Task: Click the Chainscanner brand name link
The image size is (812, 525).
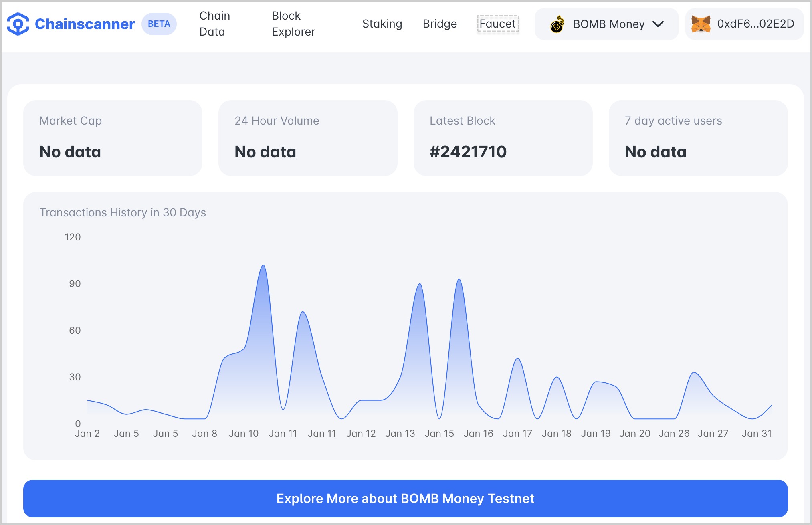Action: tap(85, 24)
